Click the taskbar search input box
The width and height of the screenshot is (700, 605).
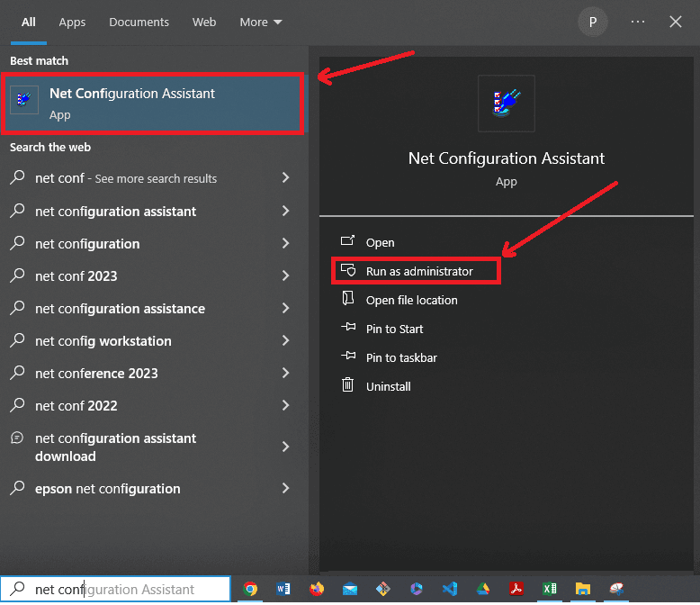(117, 590)
